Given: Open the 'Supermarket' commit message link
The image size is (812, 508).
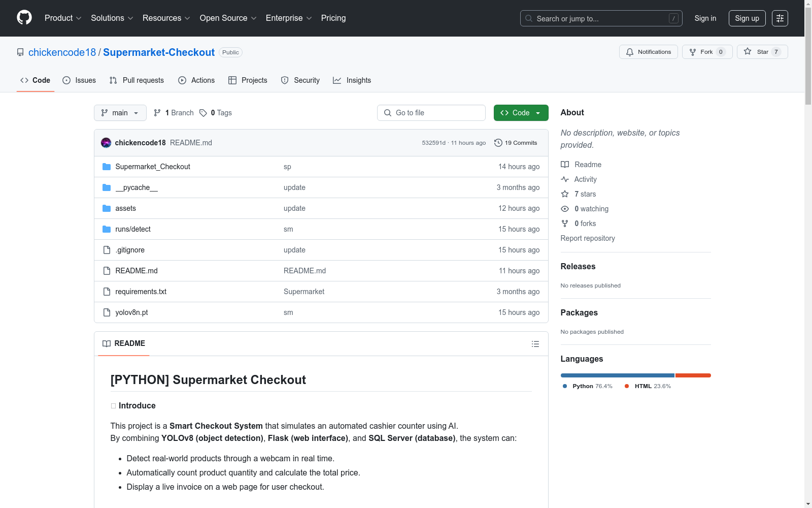Looking at the screenshot, I should [304, 292].
